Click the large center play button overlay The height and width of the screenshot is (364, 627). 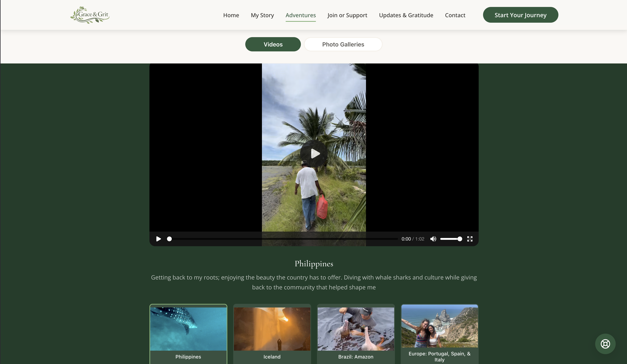[314, 153]
